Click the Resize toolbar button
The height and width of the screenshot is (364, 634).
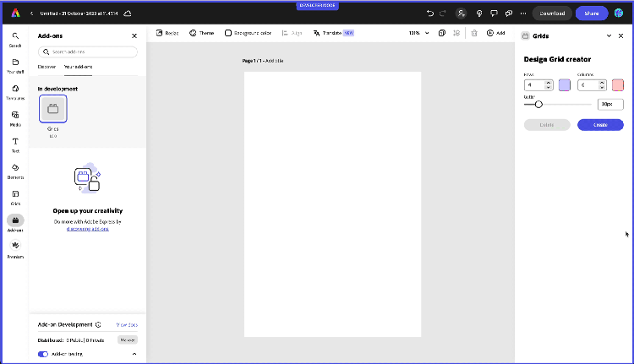167,33
